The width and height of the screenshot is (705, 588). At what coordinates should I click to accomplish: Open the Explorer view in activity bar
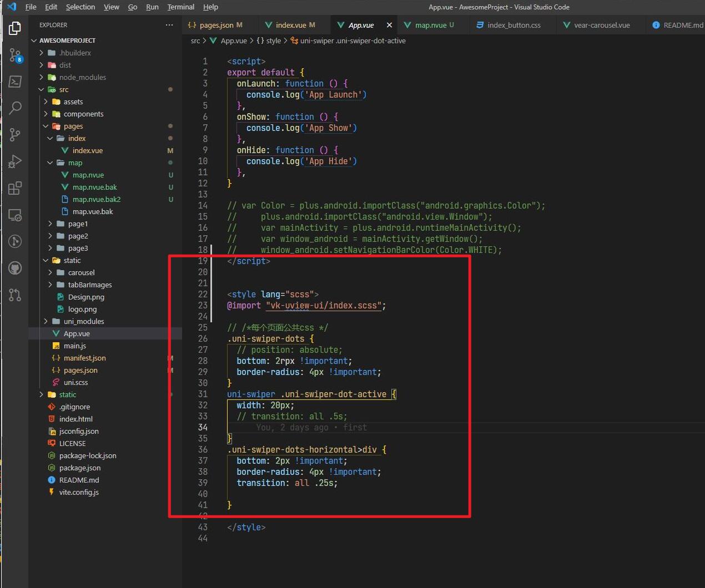pyautogui.click(x=15, y=28)
